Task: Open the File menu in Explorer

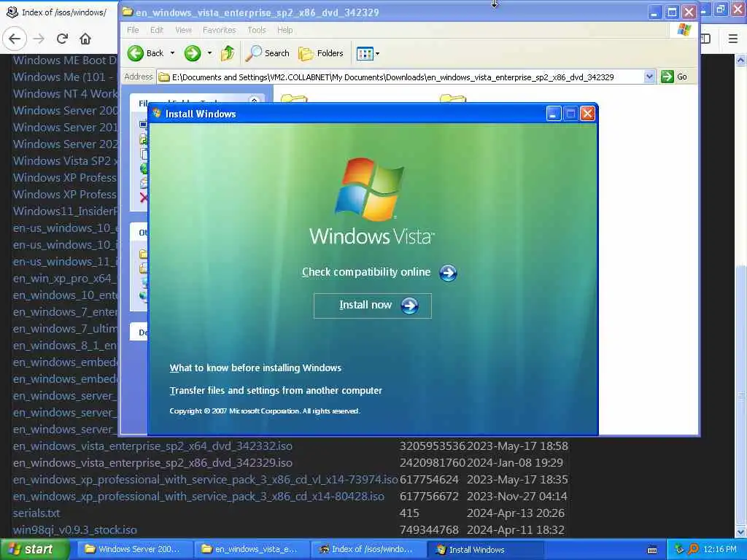Action: pos(133,30)
